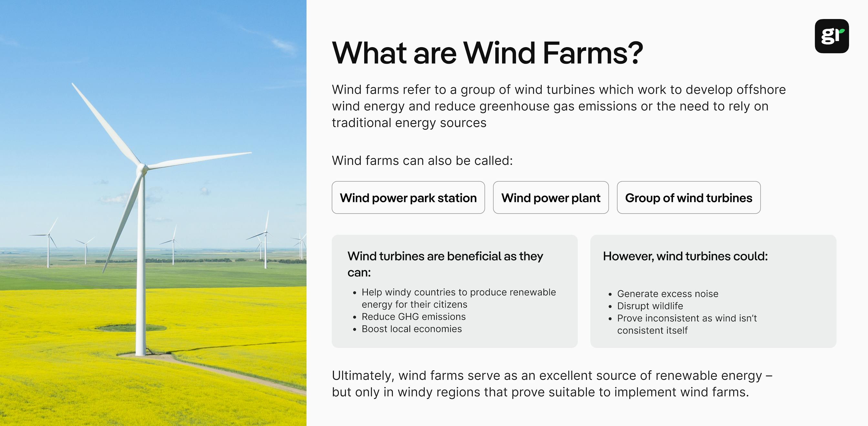The image size is (868, 426).
Task: Click the wind farm definition paragraph
Action: click(558, 106)
